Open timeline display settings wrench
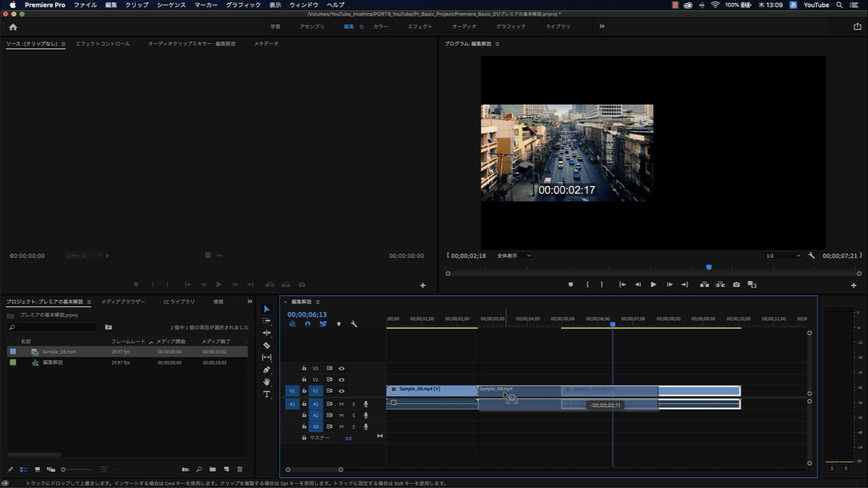Image resolution: width=868 pixels, height=488 pixels. click(354, 324)
